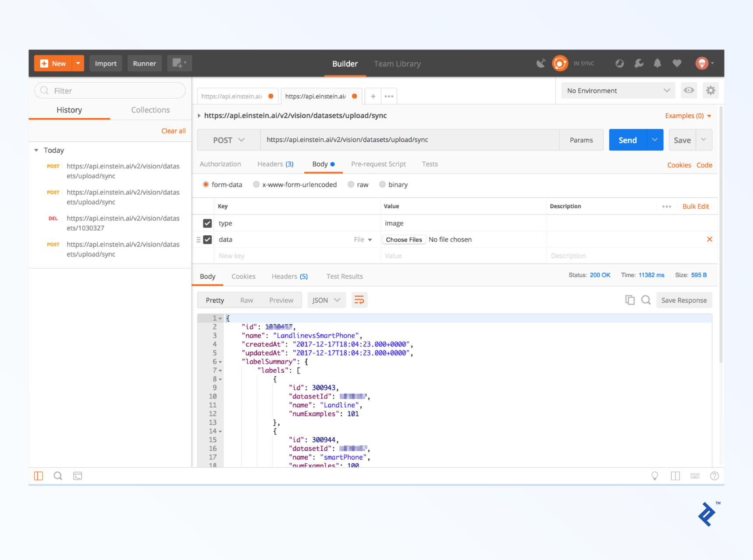
Task: Open notifications via the bell icon
Action: 658,63
